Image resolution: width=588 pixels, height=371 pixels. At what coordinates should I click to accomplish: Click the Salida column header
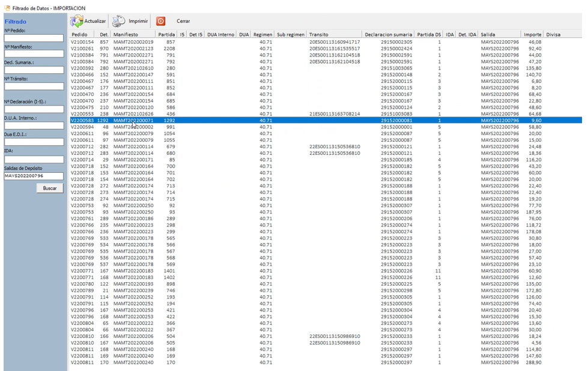[x=488, y=35]
